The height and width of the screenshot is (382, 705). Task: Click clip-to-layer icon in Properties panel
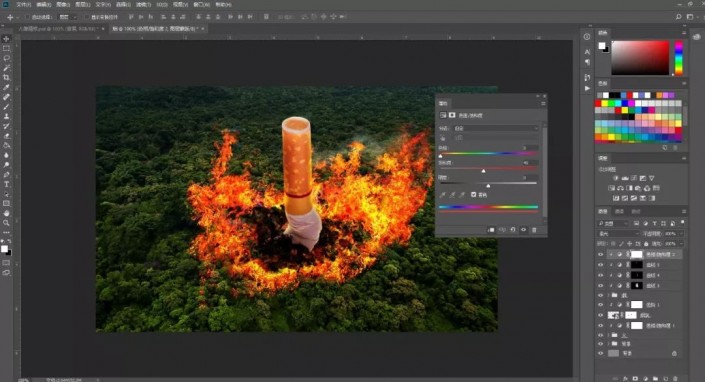pos(491,230)
